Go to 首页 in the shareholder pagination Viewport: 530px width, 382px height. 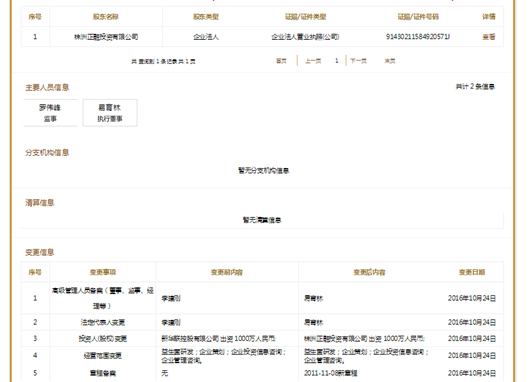click(281, 61)
